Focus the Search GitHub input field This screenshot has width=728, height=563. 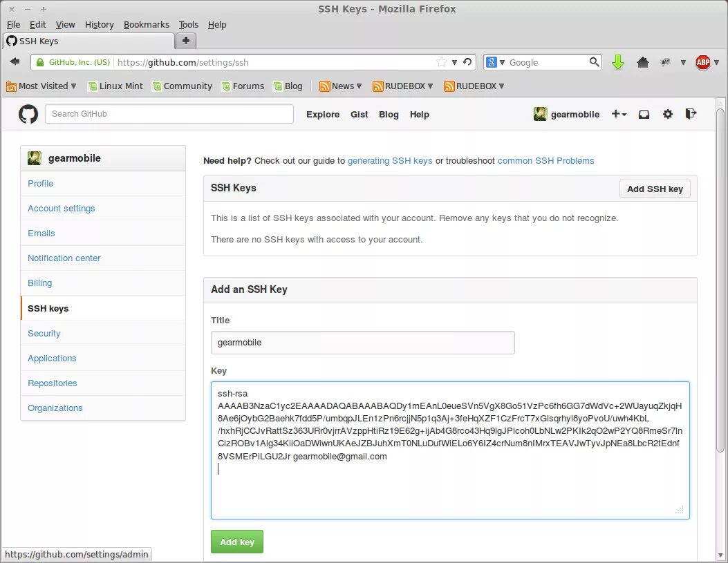[x=169, y=114]
